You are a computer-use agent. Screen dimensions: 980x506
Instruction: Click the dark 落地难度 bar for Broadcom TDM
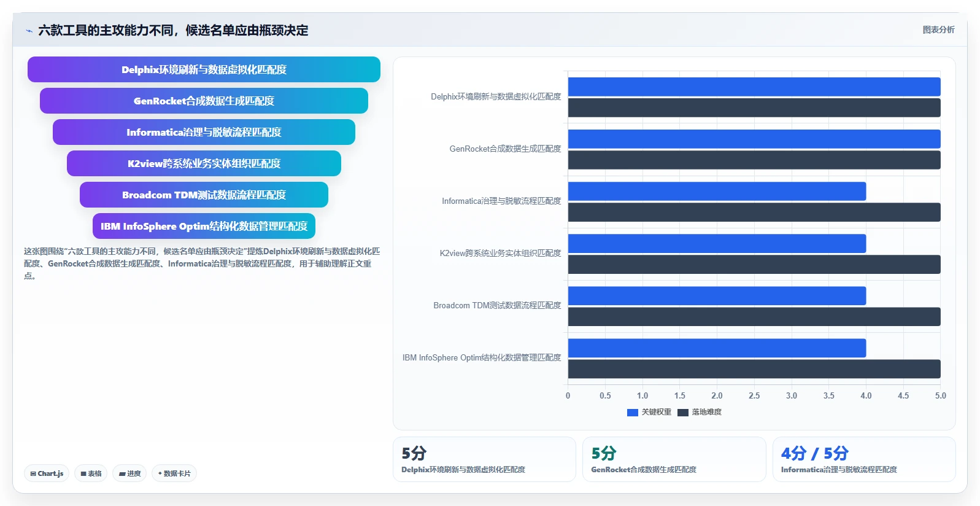click(754, 316)
